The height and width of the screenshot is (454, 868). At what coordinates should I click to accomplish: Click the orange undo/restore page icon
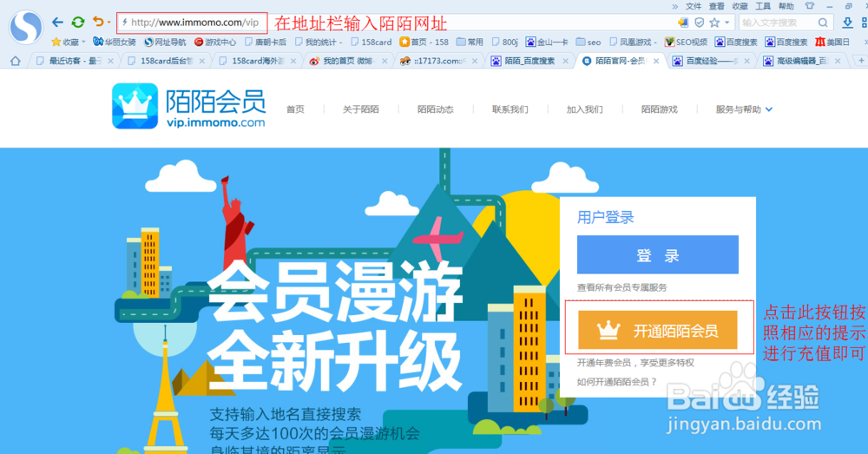98,22
